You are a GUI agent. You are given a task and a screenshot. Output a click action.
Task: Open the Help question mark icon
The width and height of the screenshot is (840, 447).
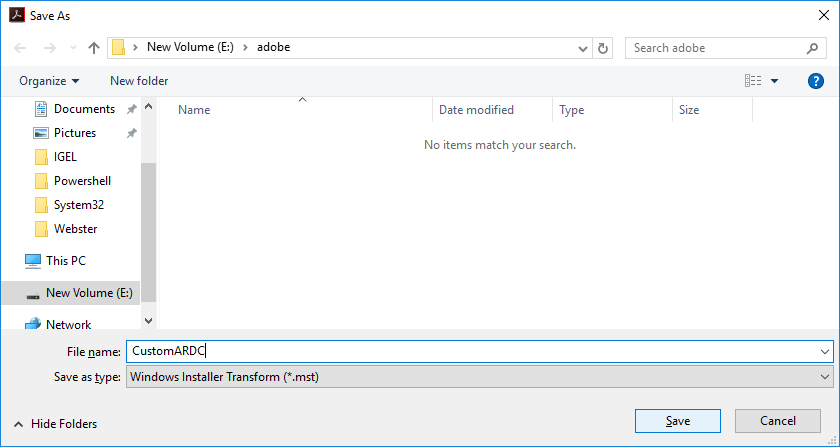pyautogui.click(x=815, y=81)
